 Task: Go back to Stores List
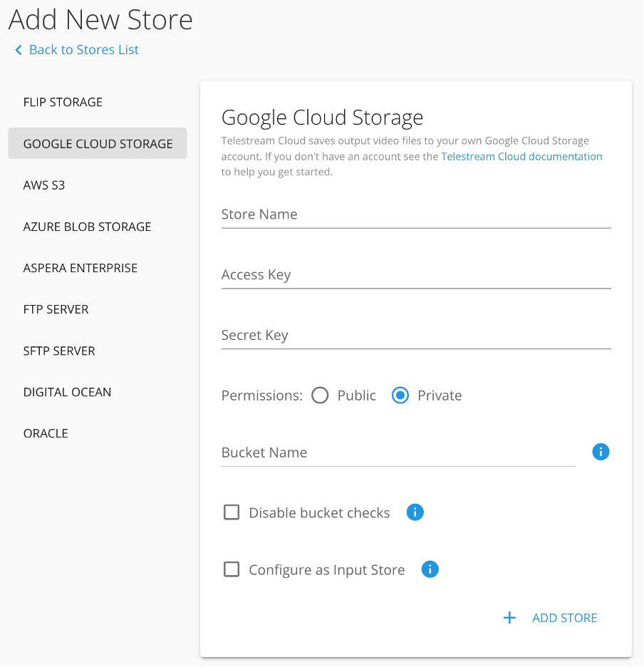(x=83, y=50)
